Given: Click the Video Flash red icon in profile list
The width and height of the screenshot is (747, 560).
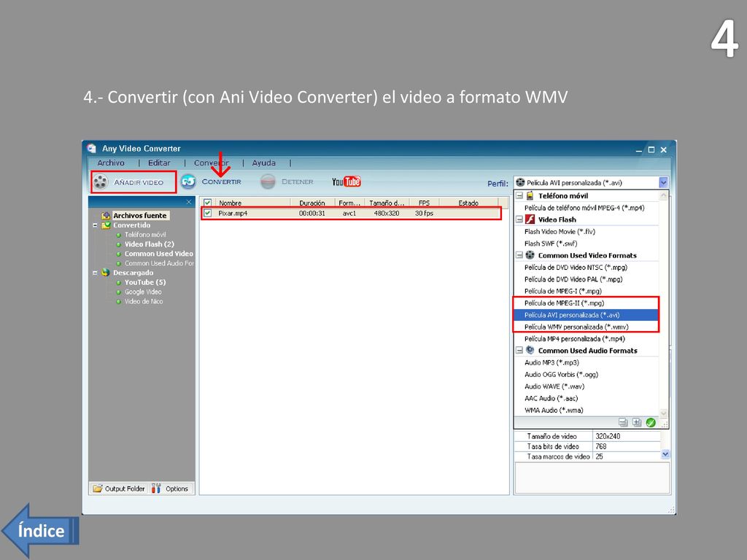Looking at the screenshot, I should (x=530, y=219).
